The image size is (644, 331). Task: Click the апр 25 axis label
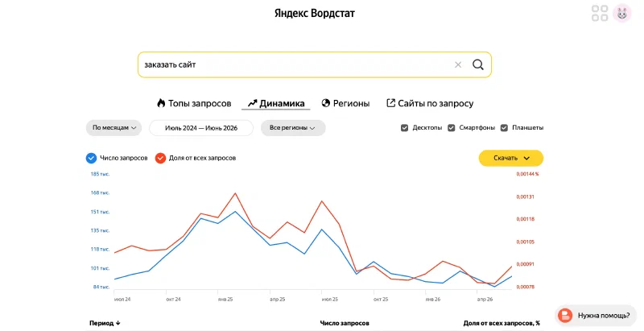277,300
